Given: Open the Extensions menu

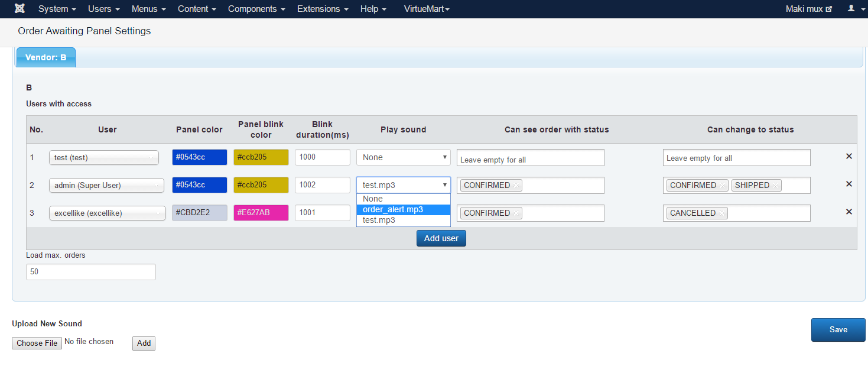Looking at the screenshot, I should pyautogui.click(x=323, y=9).
